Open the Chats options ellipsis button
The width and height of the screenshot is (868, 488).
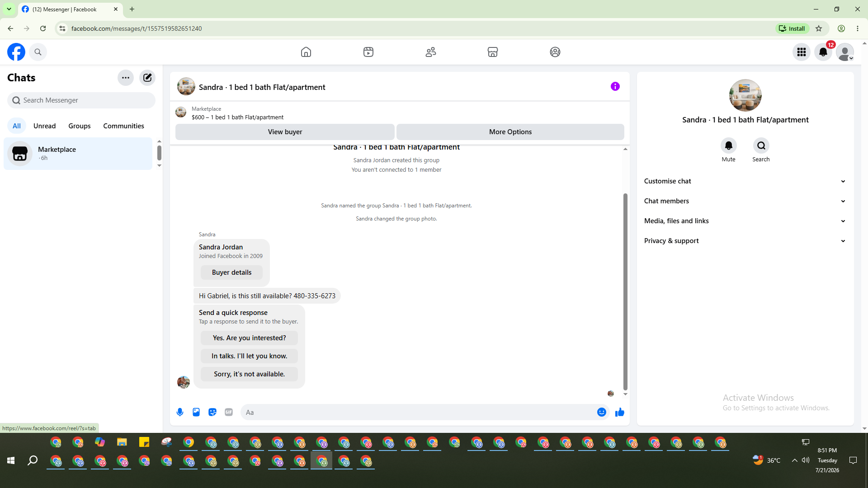coord(126,78)
